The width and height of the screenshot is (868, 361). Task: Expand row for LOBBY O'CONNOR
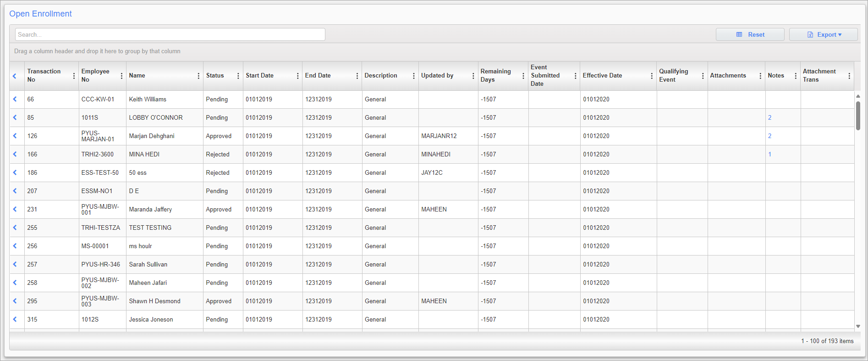tap(15, 117)
